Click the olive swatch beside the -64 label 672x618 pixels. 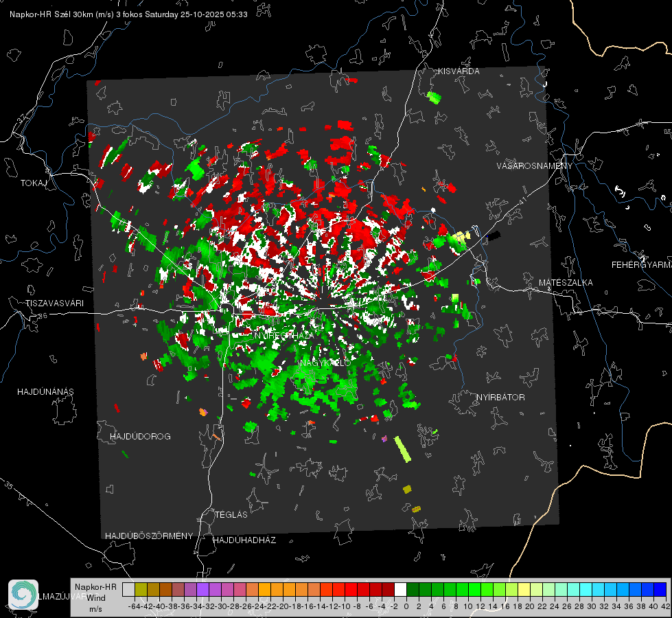(x=141, y=589)
